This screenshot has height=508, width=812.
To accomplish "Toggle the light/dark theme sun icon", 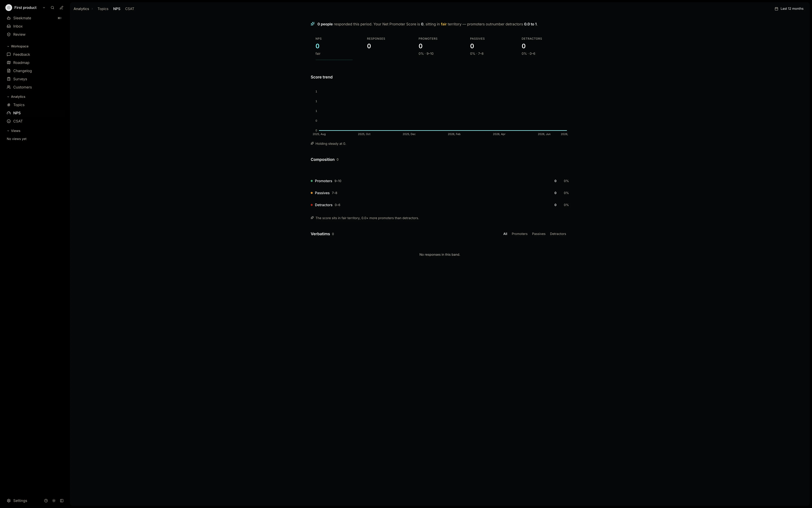I will click(x=54, y=501).
